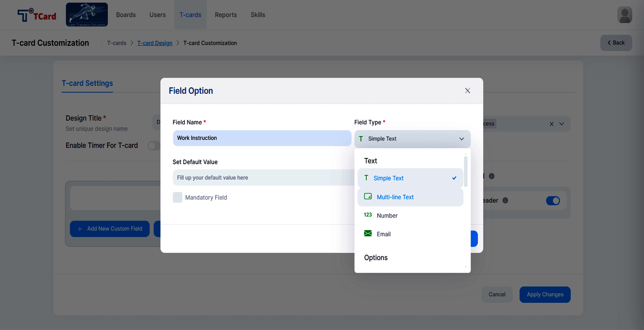The image size is (644, 330).
Task: Click the Multi-line Text option icon
Action: (x=368, y=197)
